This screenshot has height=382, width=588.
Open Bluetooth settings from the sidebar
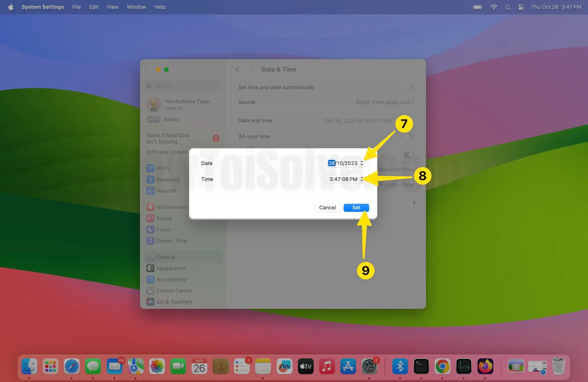pyautogui.click(x=167, y=179)
